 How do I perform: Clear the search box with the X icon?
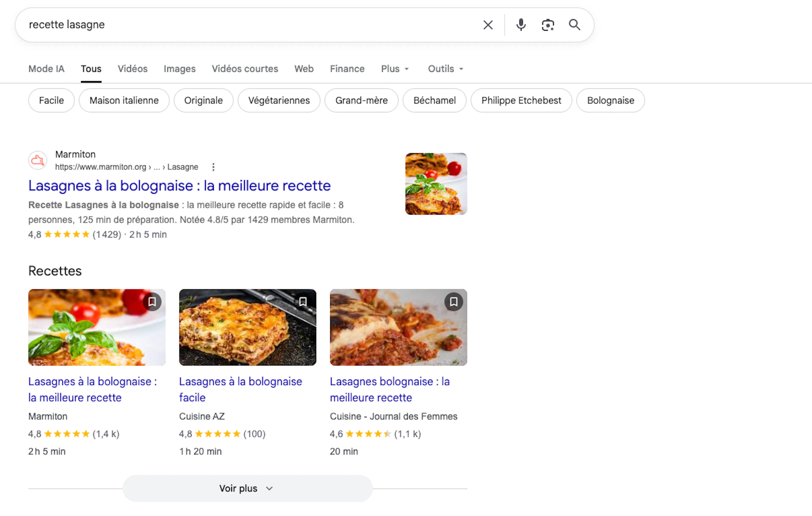point(488,25)
